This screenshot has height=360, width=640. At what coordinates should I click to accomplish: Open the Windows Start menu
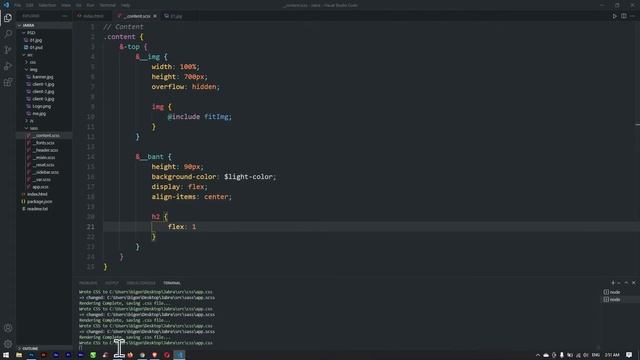[x=6, y=355]
